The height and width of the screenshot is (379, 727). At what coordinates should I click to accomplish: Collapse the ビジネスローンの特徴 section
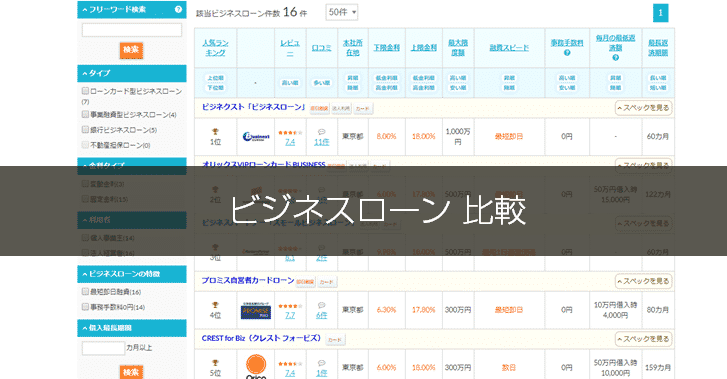(x=132, y=274)
